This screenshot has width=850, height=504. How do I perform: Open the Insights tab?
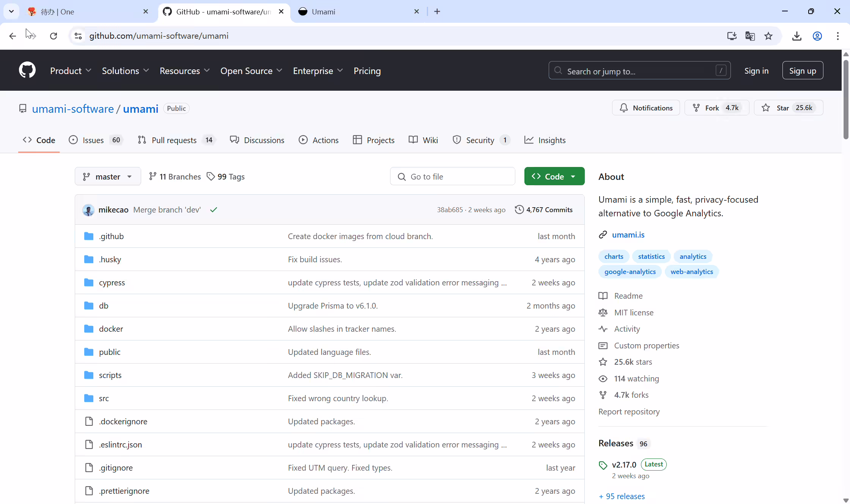click(x=545, y=140)
